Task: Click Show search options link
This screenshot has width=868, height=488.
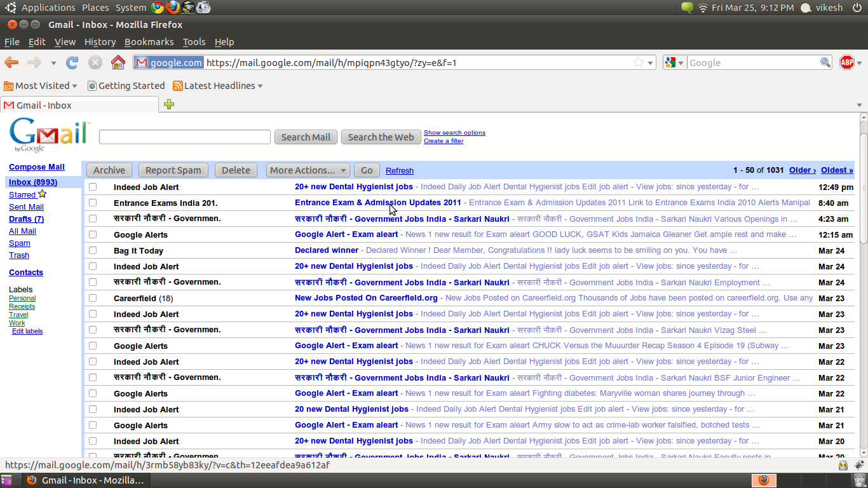Action: point(454,133)
